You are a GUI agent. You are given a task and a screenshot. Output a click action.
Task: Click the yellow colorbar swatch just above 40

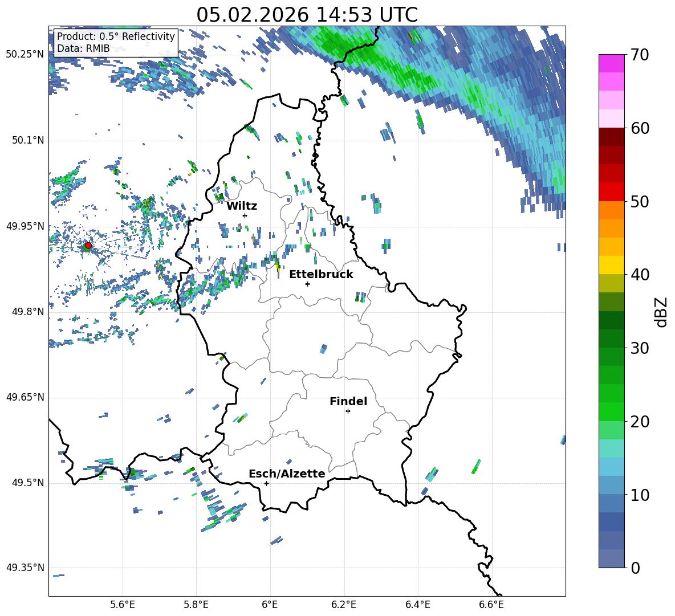coord(611,265)
